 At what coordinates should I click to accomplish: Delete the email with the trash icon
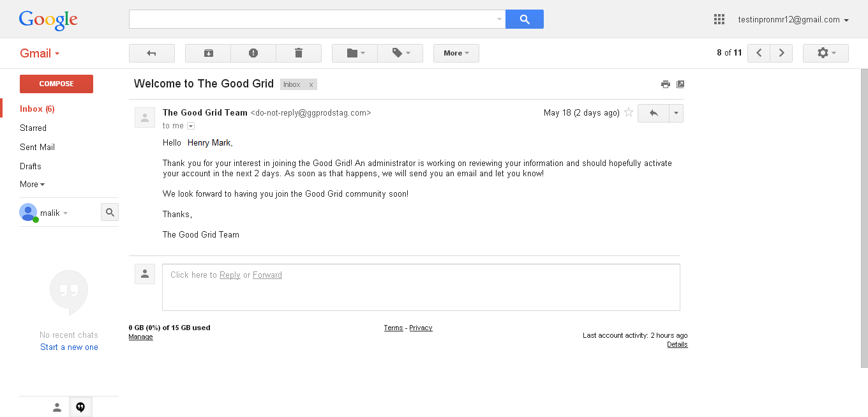pyautogui.click(x=299, y=53)
